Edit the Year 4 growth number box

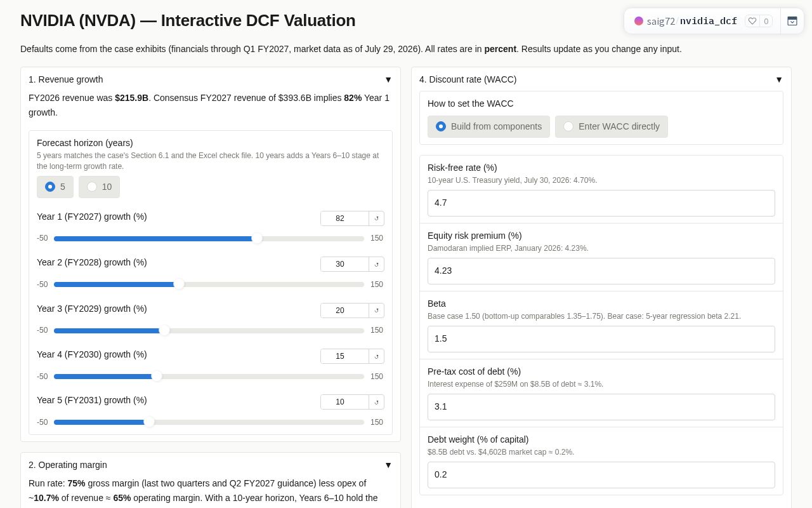pos(344,356)
